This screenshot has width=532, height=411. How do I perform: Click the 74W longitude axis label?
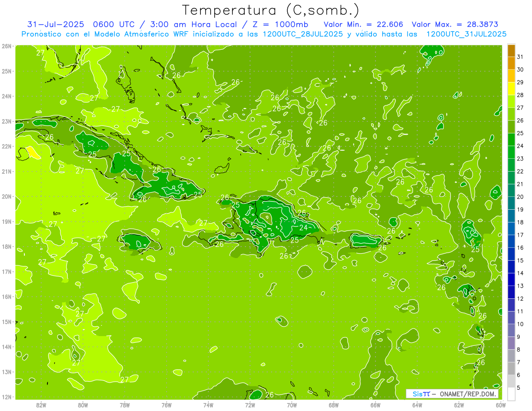click(208, 405)
